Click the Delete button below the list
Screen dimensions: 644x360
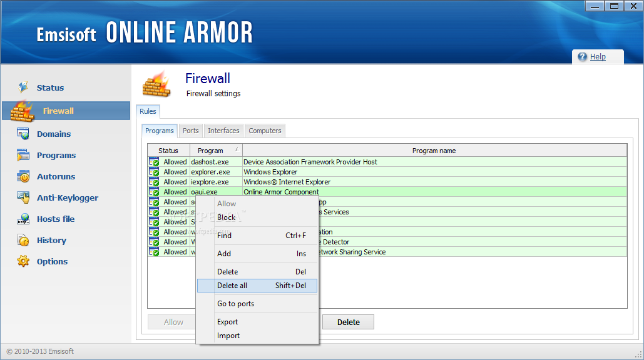point(348,322)
